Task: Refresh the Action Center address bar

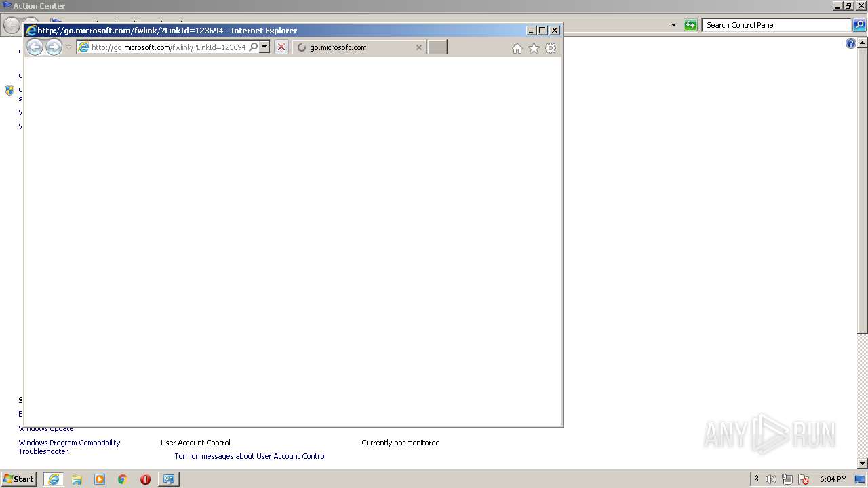Action: (690, 25)
